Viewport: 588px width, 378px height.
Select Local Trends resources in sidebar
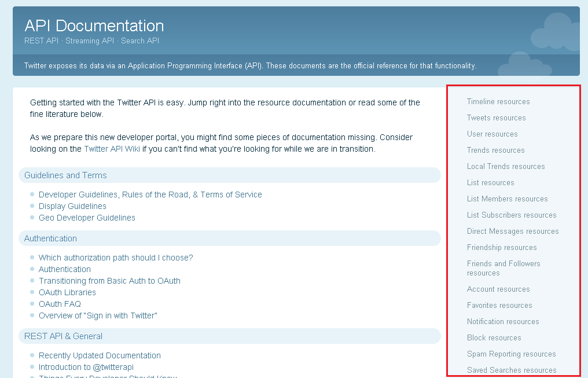pos(506,166)
